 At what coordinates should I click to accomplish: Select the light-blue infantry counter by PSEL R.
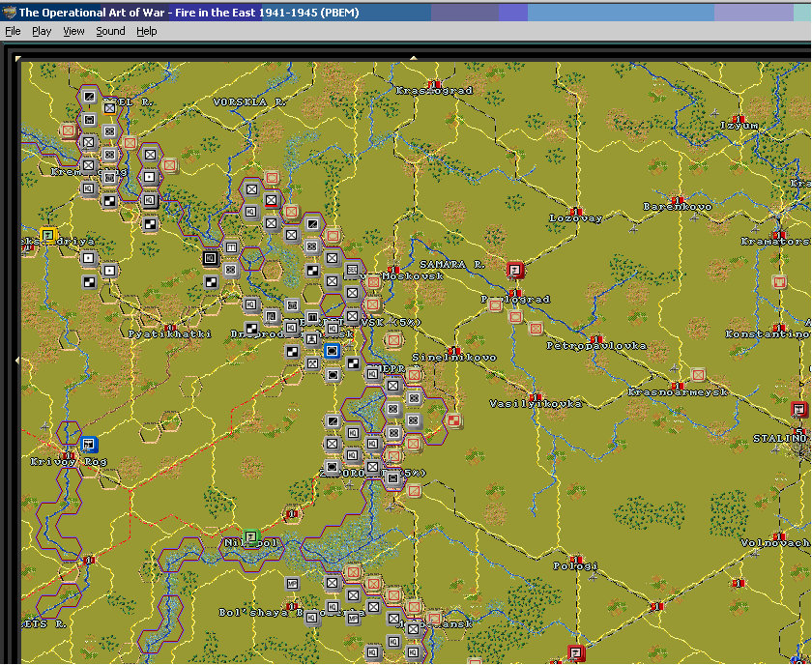(109, 108)
